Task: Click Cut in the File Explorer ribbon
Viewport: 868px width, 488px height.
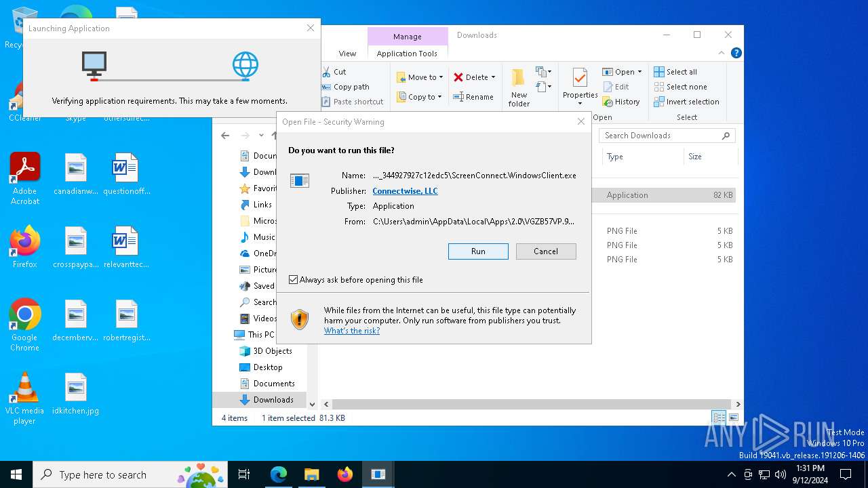Action: 334,72
